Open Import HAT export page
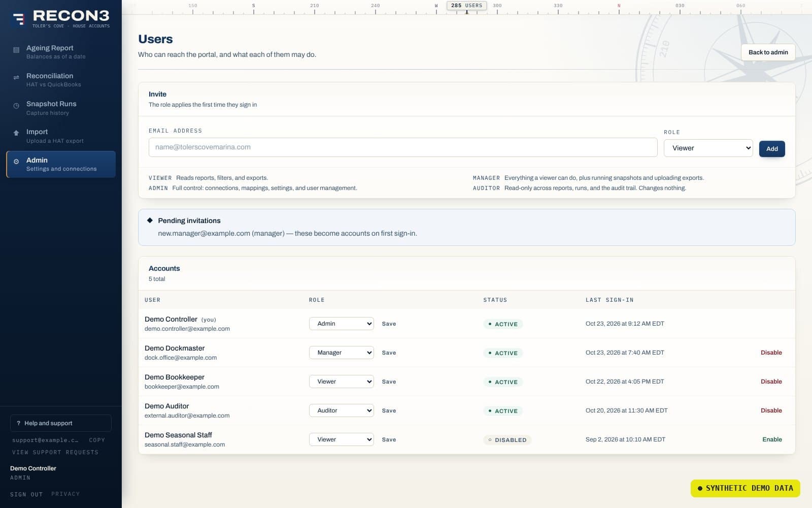The width and height of the screenshot is (812, 508). (x=61, y=136)
